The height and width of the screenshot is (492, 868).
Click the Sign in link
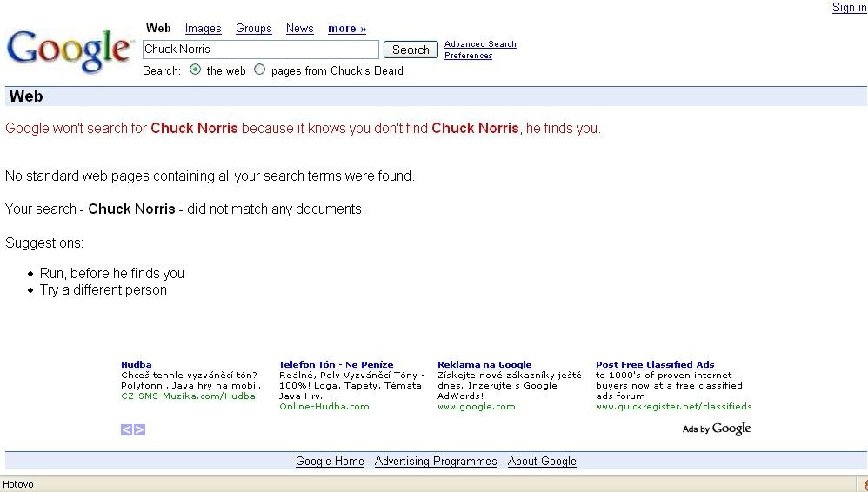(x=849, y=8)
